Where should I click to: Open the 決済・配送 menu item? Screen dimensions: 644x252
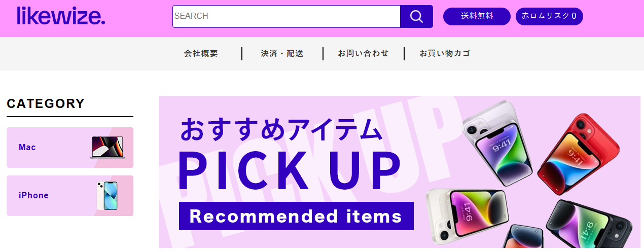(x=282, y=53)
